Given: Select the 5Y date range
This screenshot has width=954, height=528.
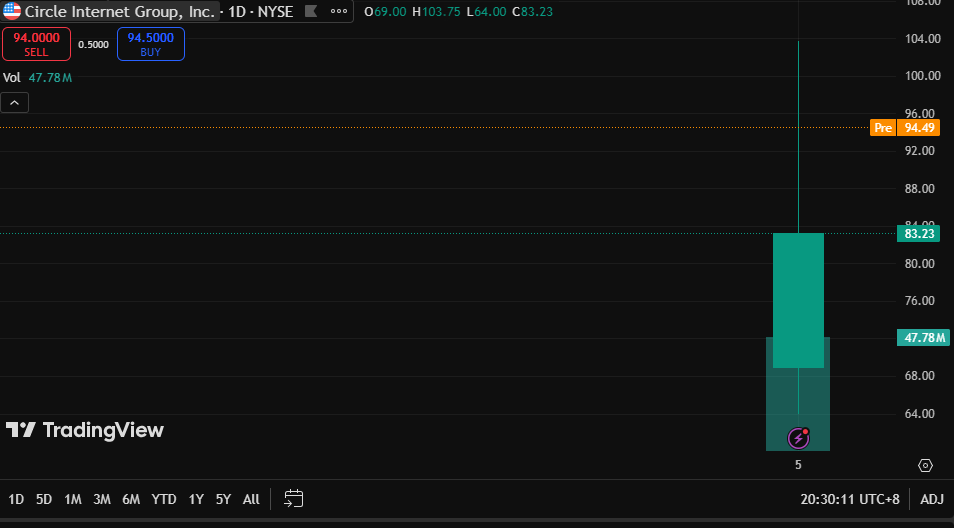Looking at the screenshot, I should pyautogui.click(x=223, y=499).
